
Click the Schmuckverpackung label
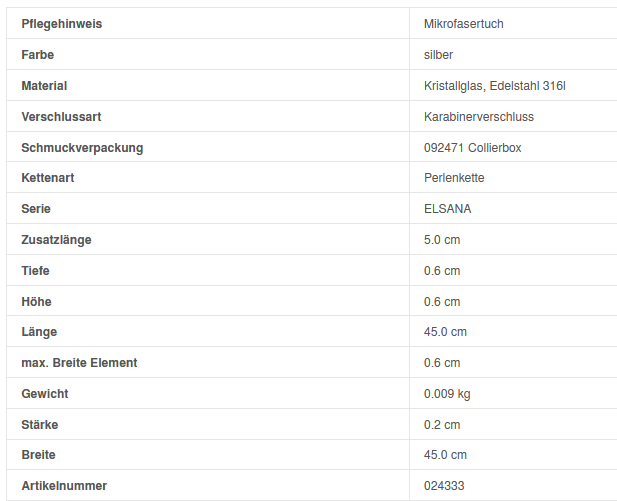click(82, 148)
